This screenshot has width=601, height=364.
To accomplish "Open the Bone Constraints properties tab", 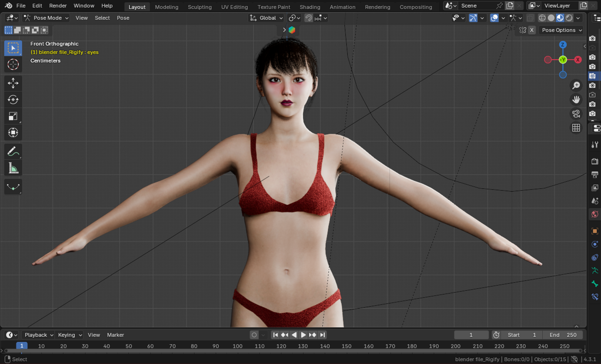I will coord(595,297).
